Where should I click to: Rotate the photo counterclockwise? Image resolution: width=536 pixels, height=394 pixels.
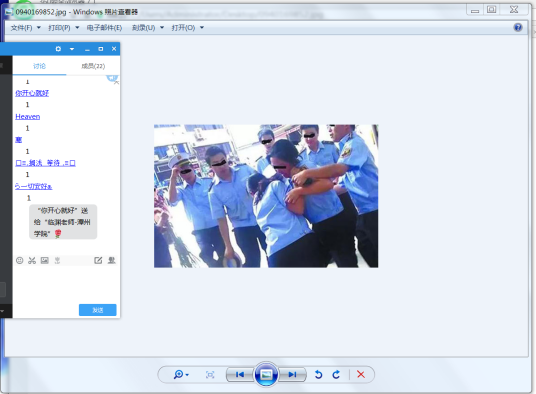tap(318, 375)
